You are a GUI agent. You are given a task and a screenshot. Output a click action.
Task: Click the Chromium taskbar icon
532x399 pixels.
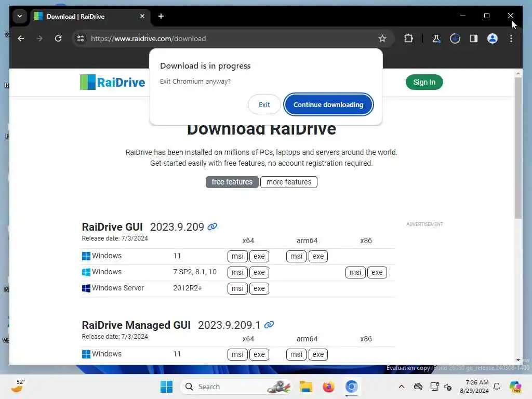(x=351, y=387)
